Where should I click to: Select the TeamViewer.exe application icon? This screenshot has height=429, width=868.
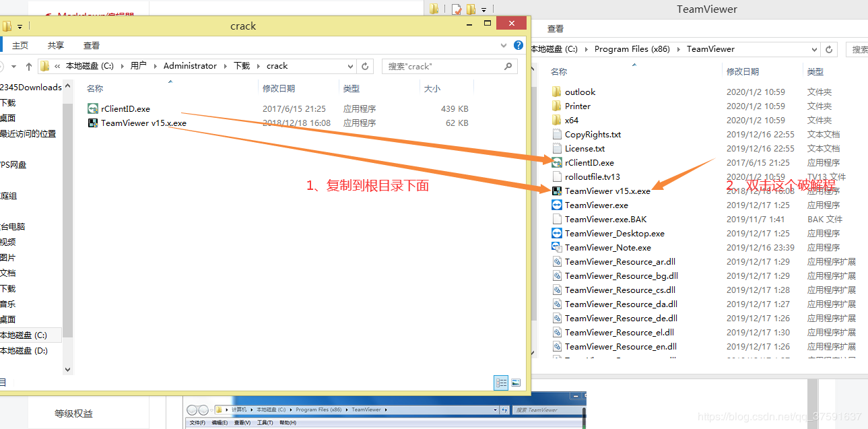point(556,205)
